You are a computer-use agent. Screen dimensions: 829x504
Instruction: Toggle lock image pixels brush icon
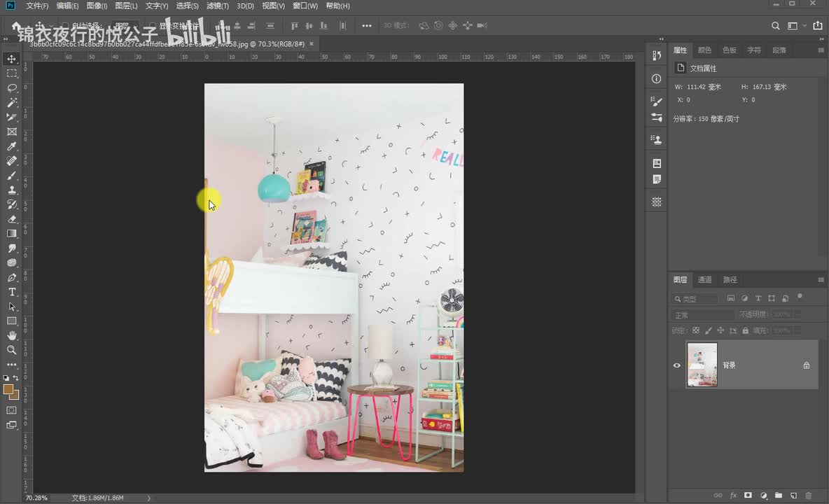[709, 330]
